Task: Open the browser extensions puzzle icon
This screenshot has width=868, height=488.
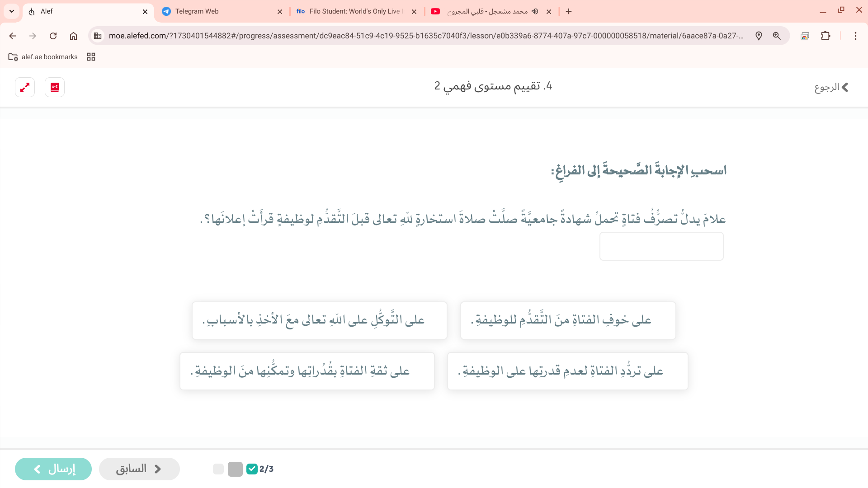Action: [826, 36]
